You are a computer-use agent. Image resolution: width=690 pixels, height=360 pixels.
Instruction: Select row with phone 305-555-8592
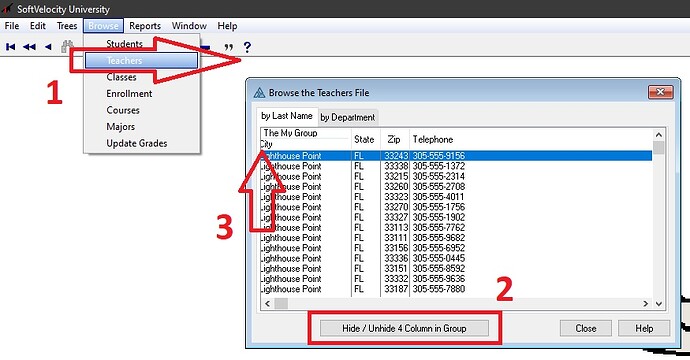point(456,268)
